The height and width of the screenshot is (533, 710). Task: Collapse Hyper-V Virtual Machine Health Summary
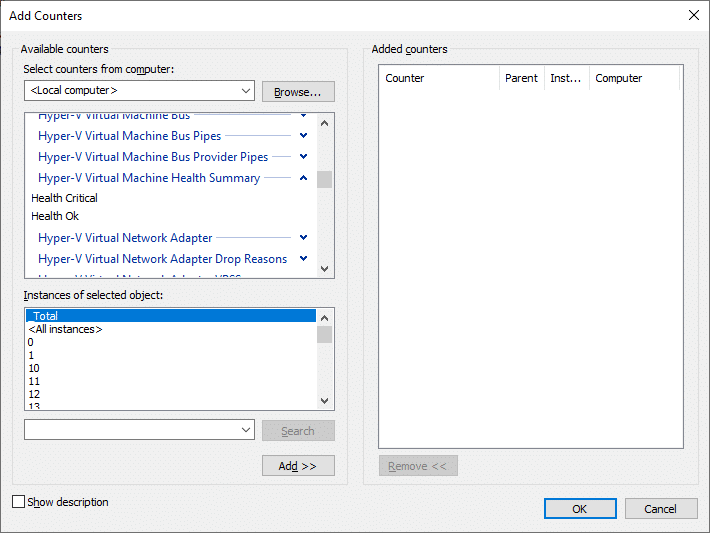pyautogui.click(x=303, y=178)
